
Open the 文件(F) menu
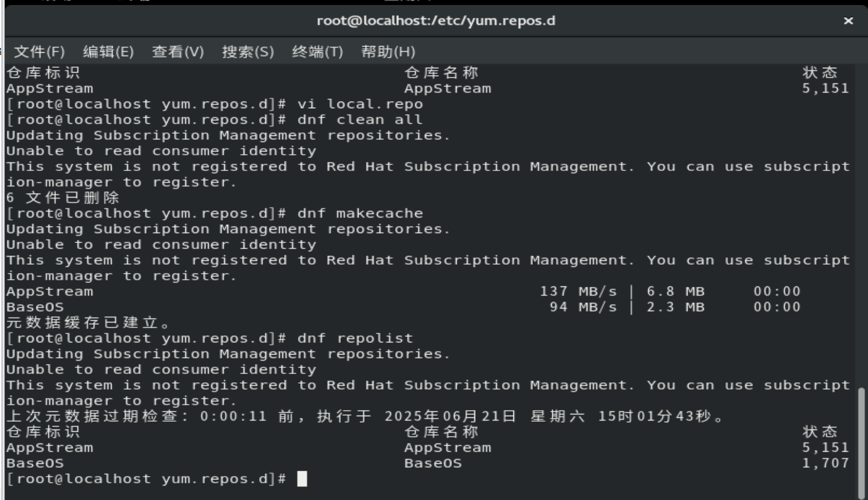pyautogui.click(x=41, y=52)
